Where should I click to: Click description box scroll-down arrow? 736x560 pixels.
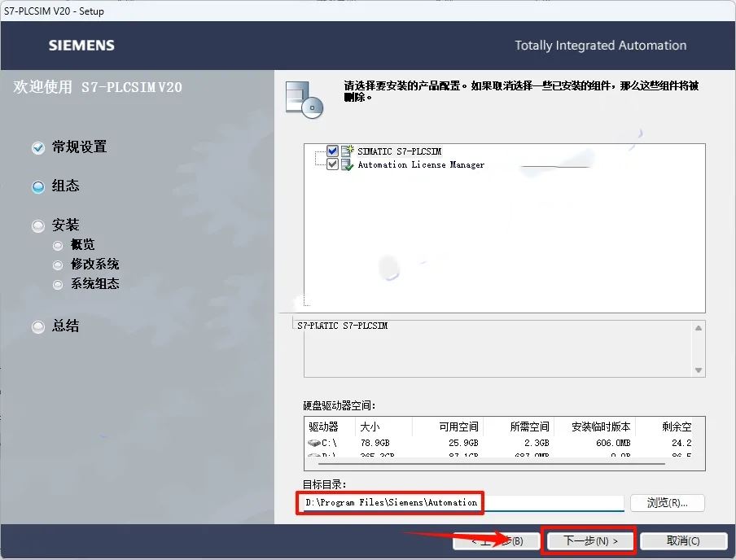[699, 370]
